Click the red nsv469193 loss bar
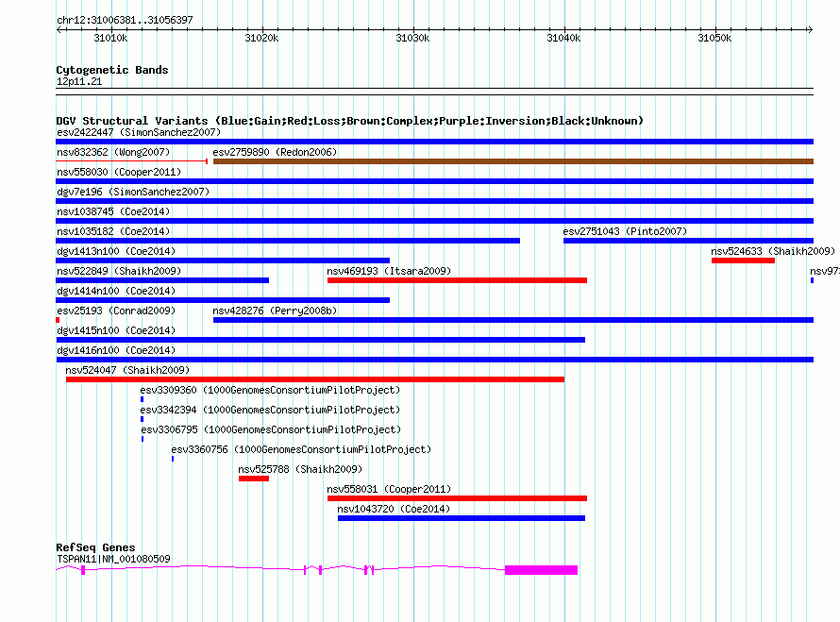Screen dimensions: 840x622 point(457,280)
